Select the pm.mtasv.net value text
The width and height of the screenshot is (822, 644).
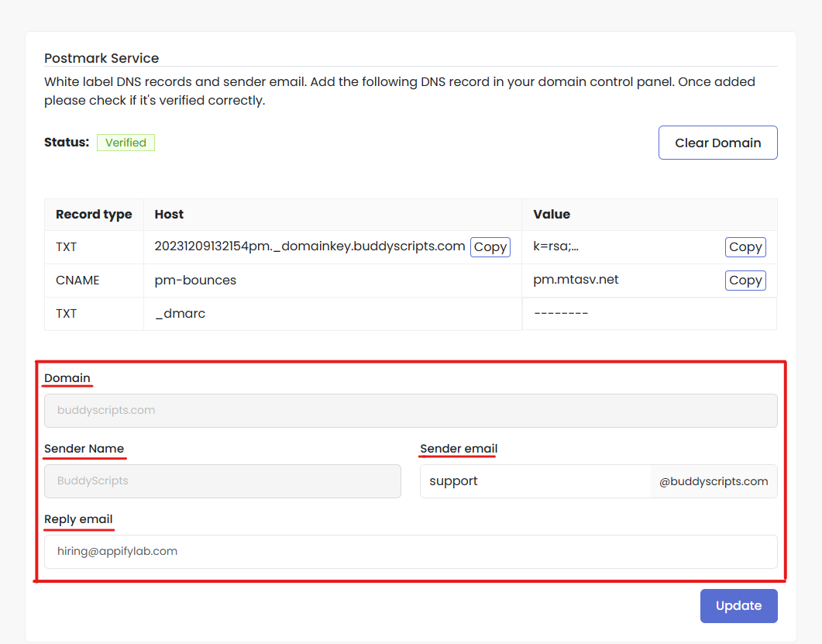pyautogui.click(x=576, y=280)
